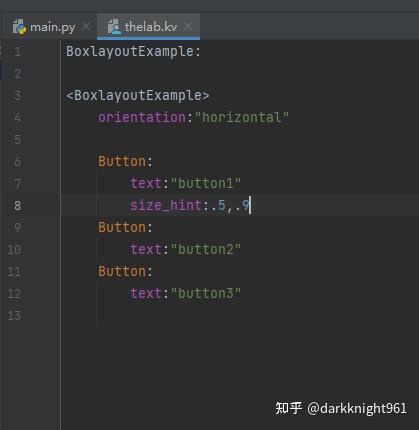Click line number 1 in gutter
The image size is (419, 430).
pyautogui.click(x=17, y=52)
